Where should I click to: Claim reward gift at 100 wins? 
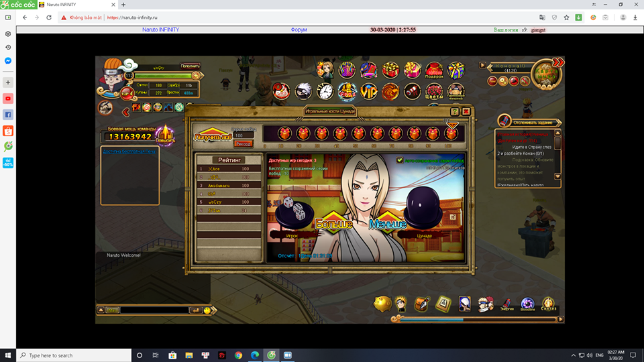451,133
